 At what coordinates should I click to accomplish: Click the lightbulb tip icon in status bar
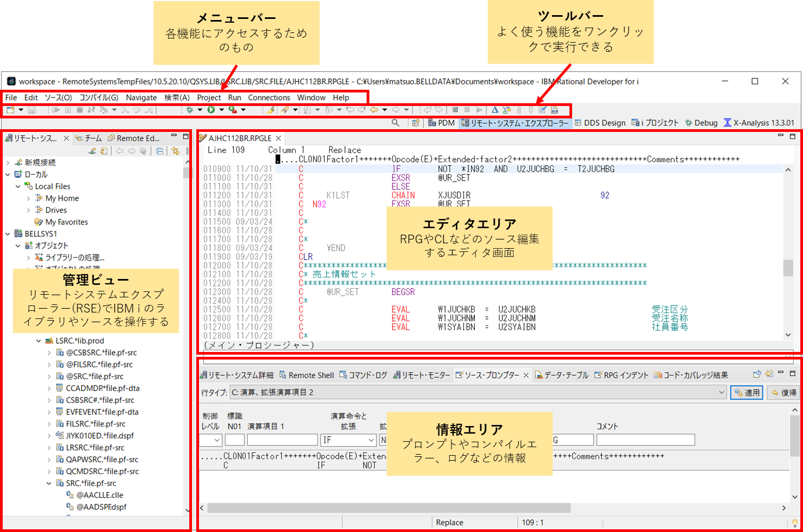794,523
